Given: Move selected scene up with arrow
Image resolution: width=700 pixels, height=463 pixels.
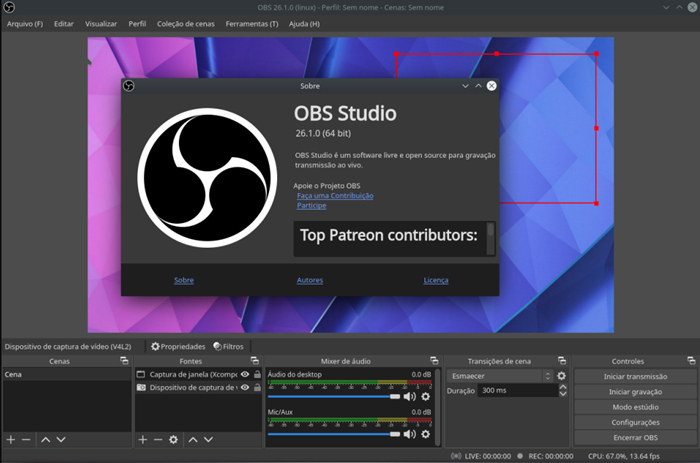Looking at the screenshot, I should click(45, 439).
